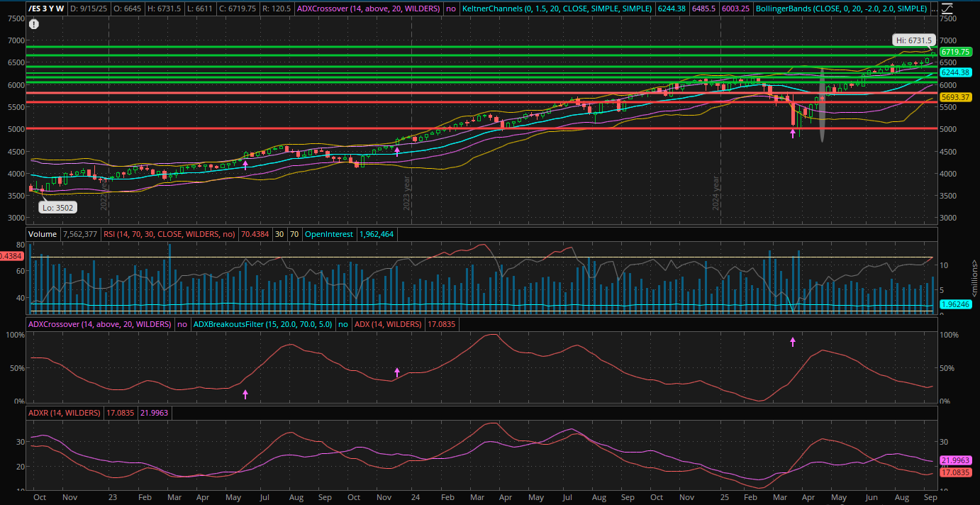Open the ADXBreakoutsFilter (15, 20.0, 70.0, 5.0) label
980x505 pixels.
coord(264,324)
